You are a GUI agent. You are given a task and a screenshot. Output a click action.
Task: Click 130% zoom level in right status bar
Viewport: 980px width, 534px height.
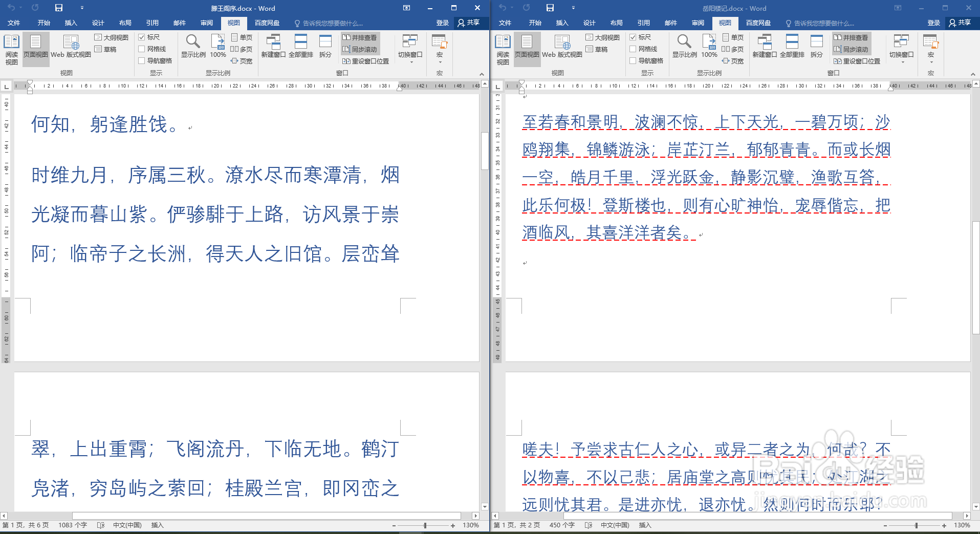coord(962,525)
